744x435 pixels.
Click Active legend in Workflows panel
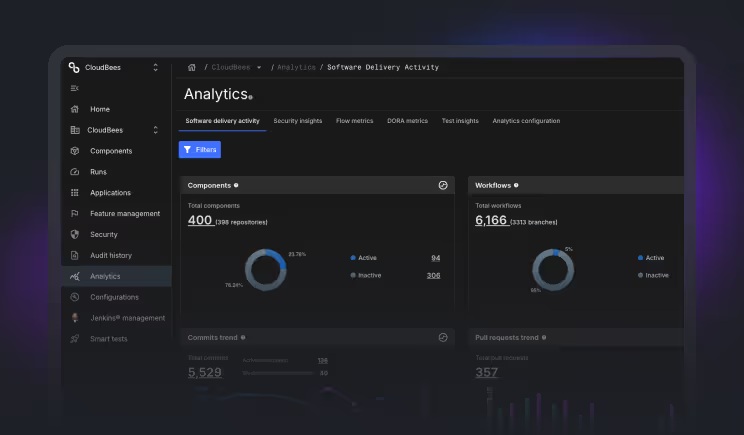(651, 258)
